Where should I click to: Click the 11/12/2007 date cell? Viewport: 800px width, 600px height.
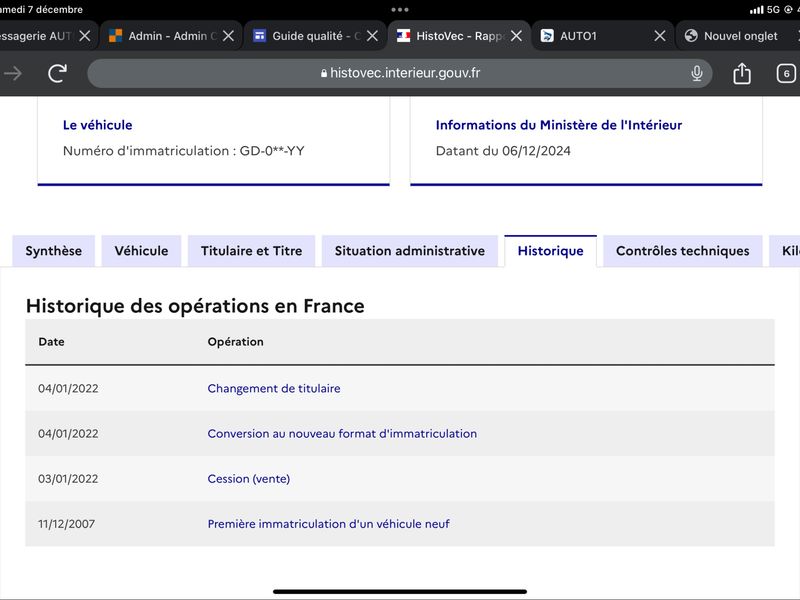[66, 524]
